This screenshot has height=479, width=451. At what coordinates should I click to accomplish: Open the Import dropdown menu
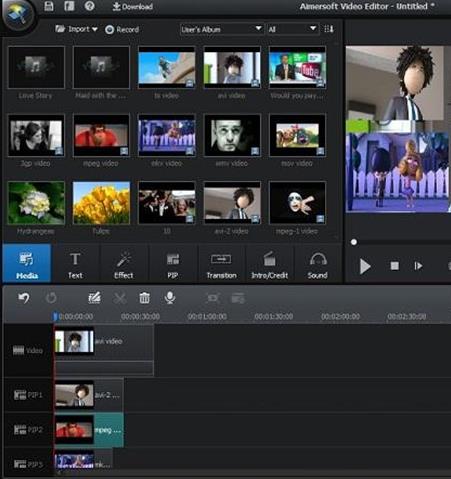76,29
